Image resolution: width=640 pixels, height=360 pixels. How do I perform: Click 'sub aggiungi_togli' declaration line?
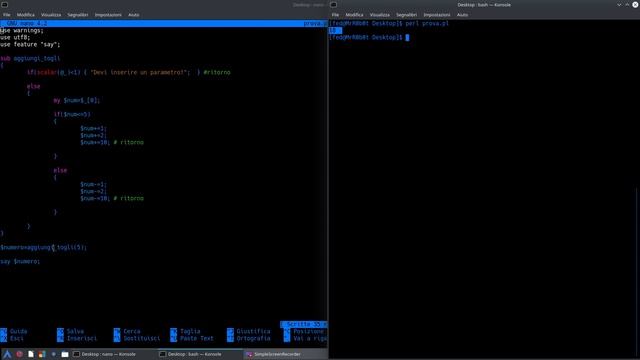coord(30,58)
